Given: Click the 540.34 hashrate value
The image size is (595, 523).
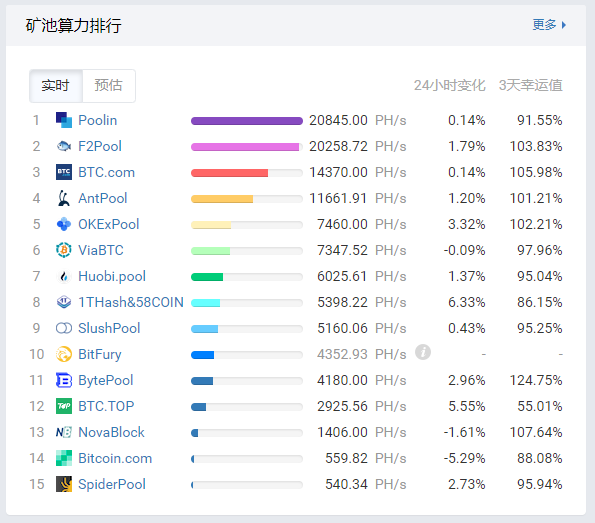Looking at the screenshot, I should pos(346,484).
